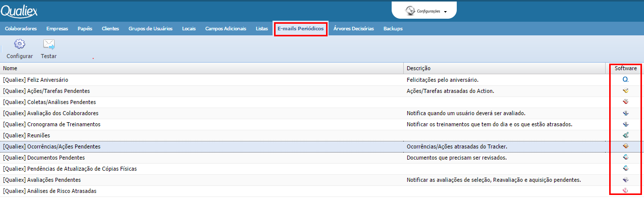Click the Testar label
Image resolution: width=644 pixels, height=198 pixels.
coord(48,56)
